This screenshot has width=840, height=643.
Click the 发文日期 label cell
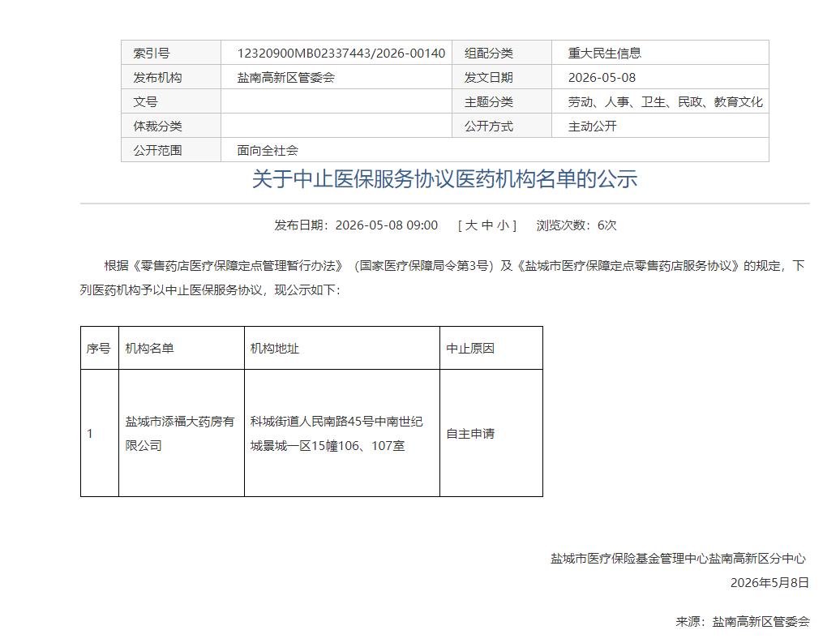click(x=502, y=77)
